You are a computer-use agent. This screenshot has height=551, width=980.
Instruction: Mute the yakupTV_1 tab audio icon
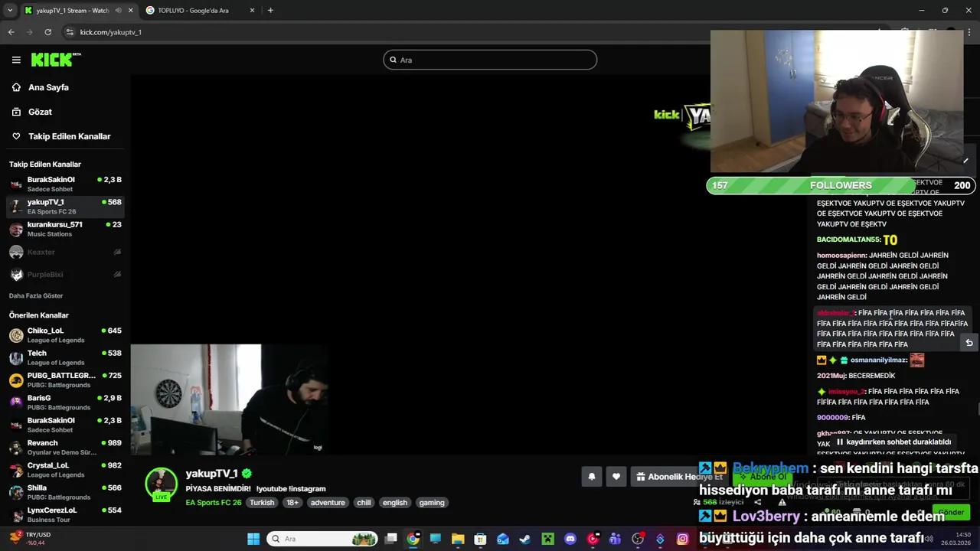point(118,11)
